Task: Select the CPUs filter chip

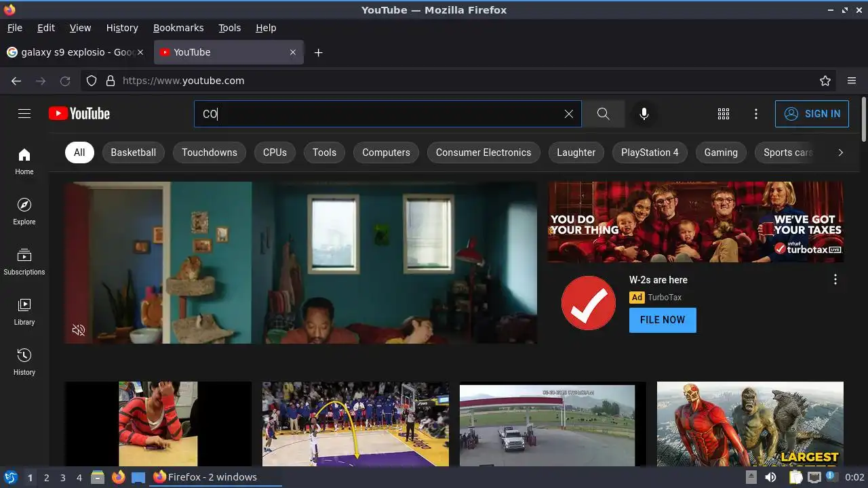Action: 275,152
